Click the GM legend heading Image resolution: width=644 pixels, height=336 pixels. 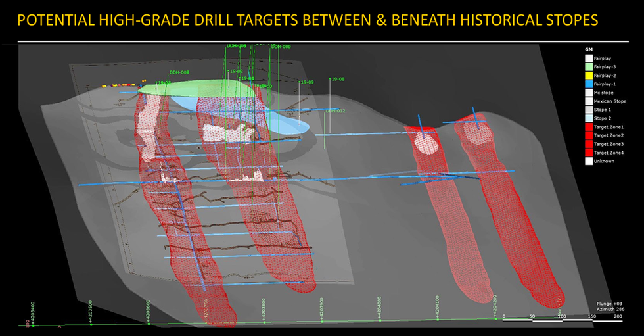pos(588,49)
